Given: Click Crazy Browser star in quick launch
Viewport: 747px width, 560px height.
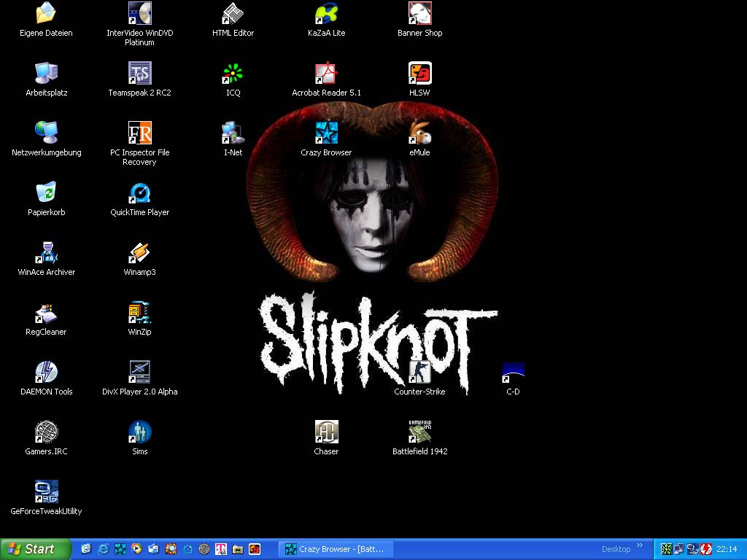Looking at the screenshot, I should [x=120, y=549].
